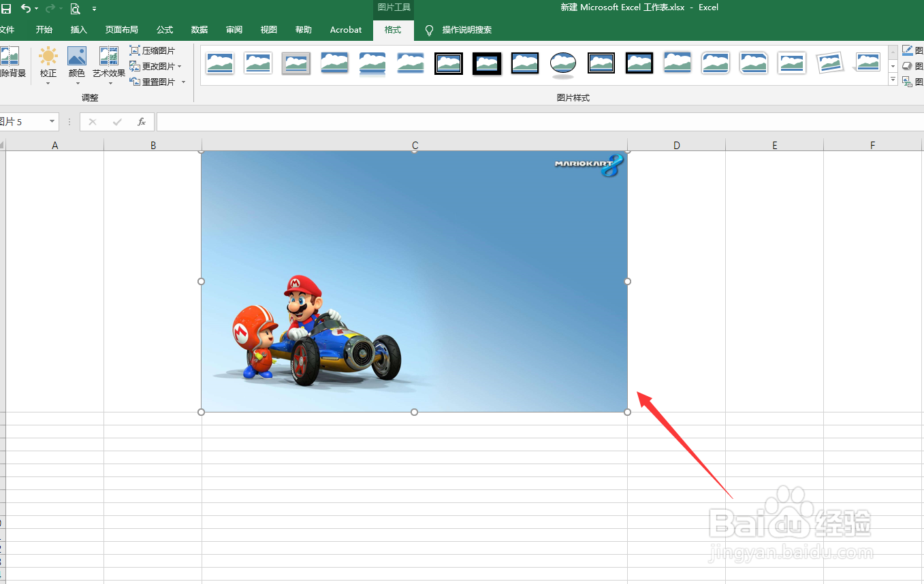This screenshot has width=924, height=584.
Task: Select column A header
Action: point(55,145)
